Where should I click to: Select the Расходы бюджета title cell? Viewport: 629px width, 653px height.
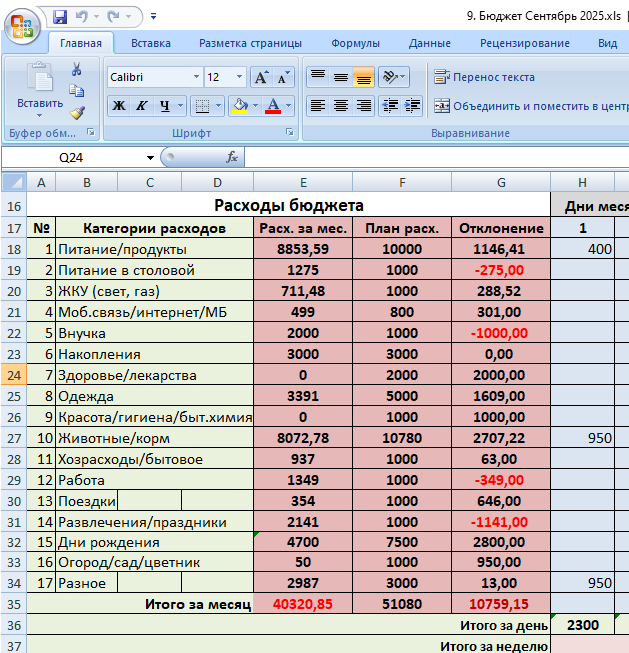(288, 205)
